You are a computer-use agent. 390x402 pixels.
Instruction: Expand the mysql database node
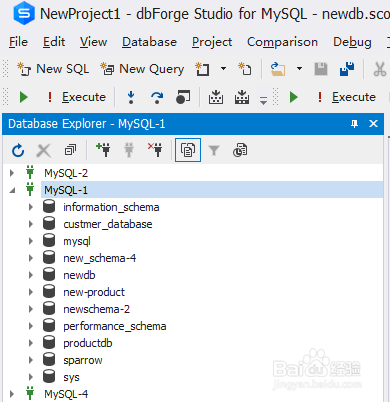31,241
